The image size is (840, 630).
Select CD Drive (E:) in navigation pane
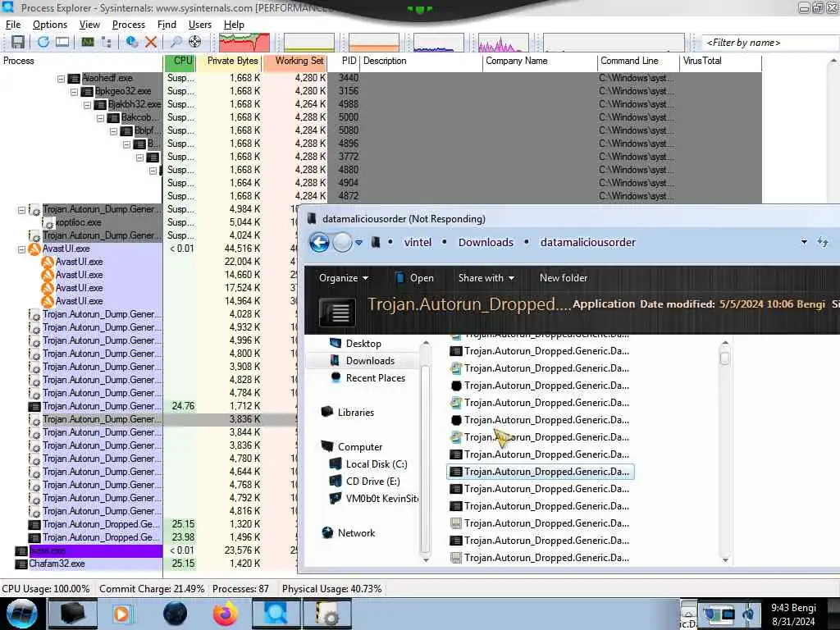(372, 482)
